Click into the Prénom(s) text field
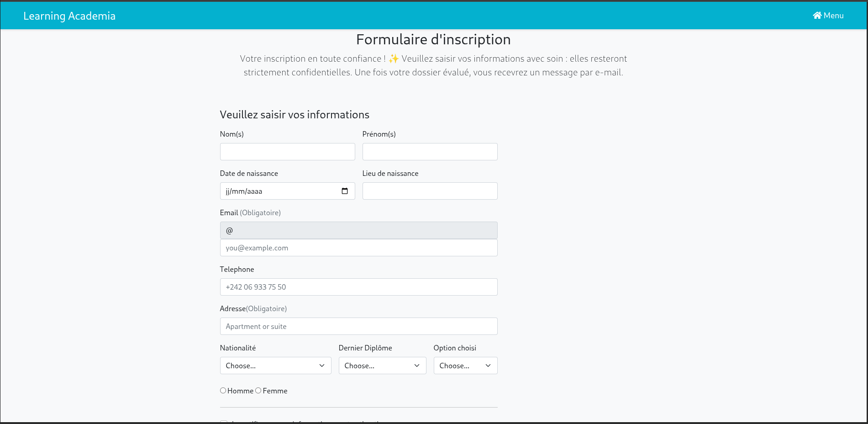Screen dimensions: 868x424 tap(430, 152)
